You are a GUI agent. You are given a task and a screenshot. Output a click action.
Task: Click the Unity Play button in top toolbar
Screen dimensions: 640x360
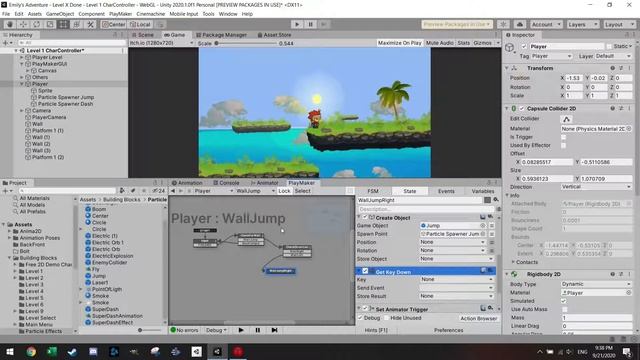297,24
